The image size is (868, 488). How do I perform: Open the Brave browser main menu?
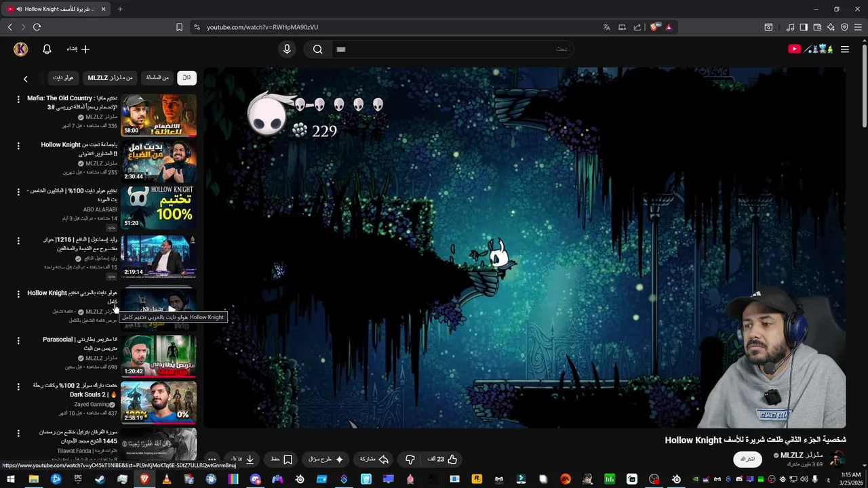point(858,27)
